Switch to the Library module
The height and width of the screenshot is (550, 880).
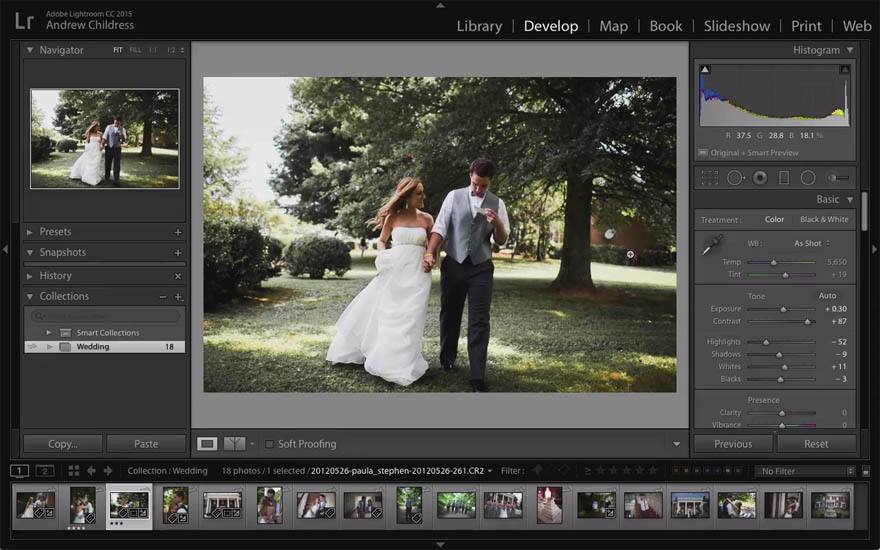point(479,26)
